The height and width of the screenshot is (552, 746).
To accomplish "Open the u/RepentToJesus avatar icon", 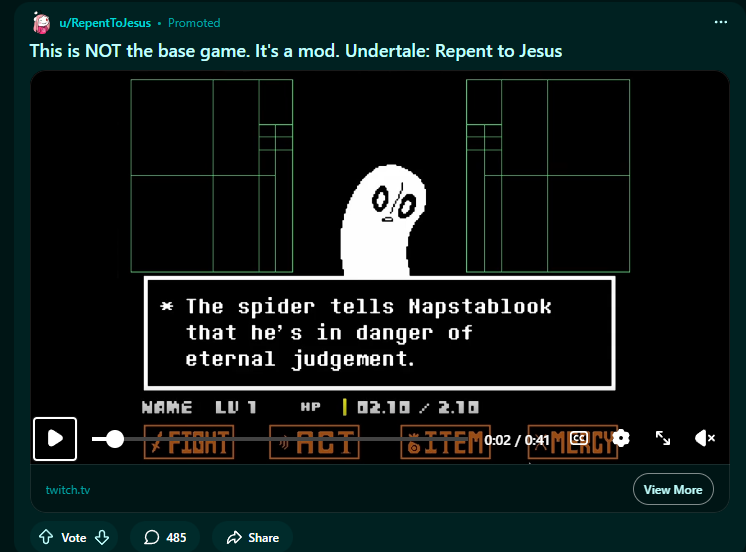I will click(41, 23).
